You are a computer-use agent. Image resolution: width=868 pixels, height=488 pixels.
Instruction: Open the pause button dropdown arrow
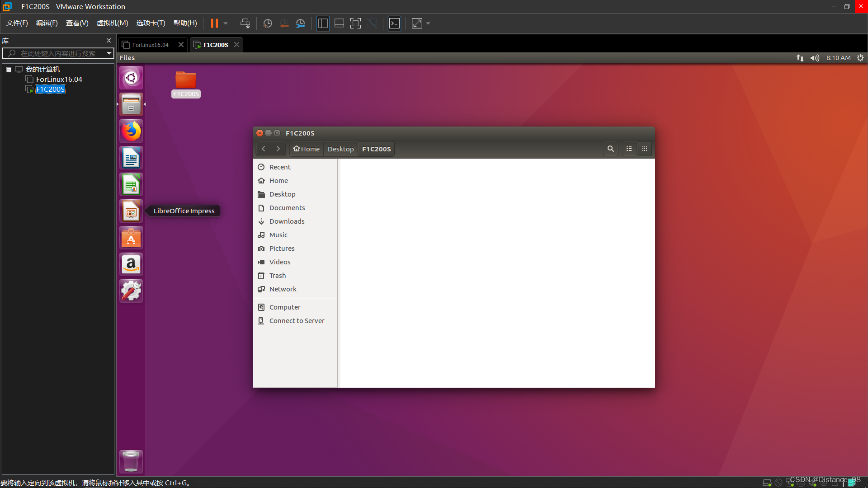226,23
